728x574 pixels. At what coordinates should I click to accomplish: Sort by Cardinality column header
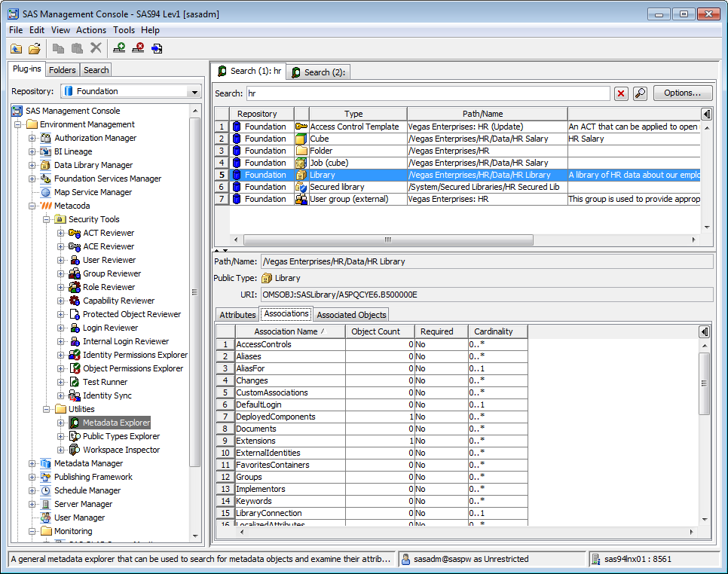point(497,331)
